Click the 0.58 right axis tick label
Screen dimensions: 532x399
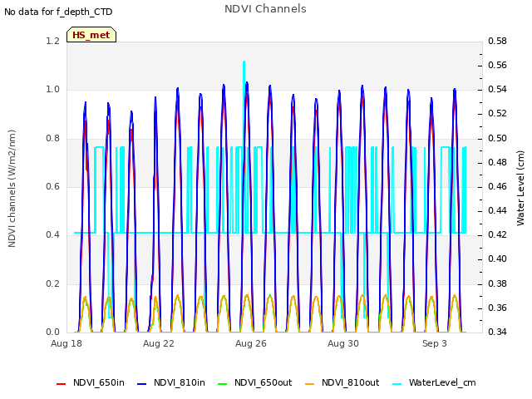pyautogui.click(x=497, y=41)
